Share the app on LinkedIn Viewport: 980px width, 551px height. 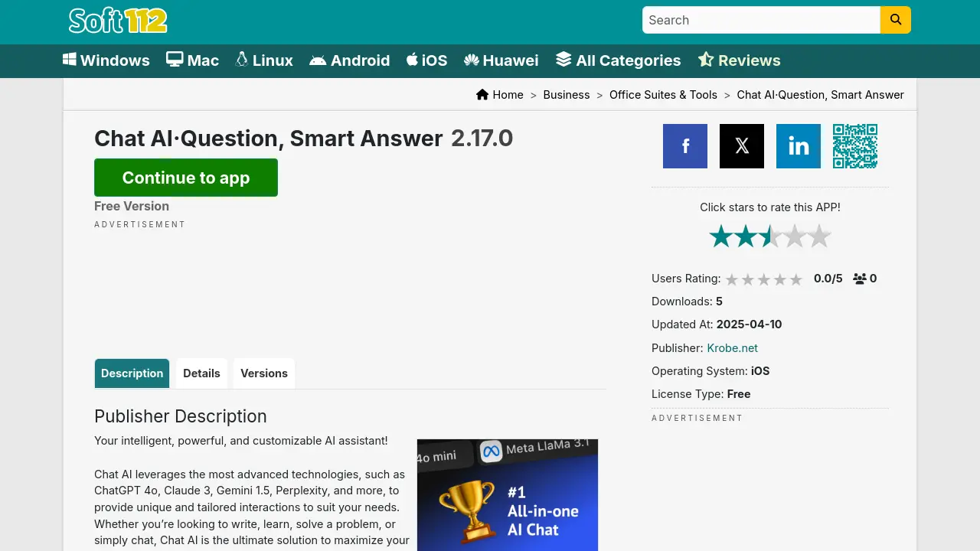pyautogui.click(x=799, y=146)
